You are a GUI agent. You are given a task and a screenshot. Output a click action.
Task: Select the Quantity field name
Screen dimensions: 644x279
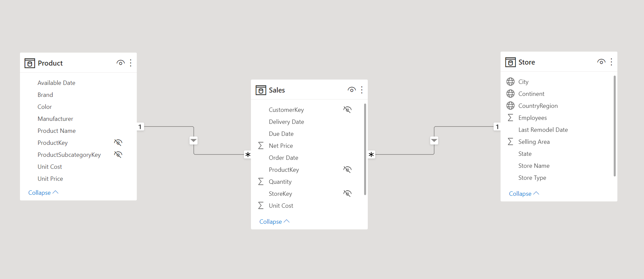(280, 182)
